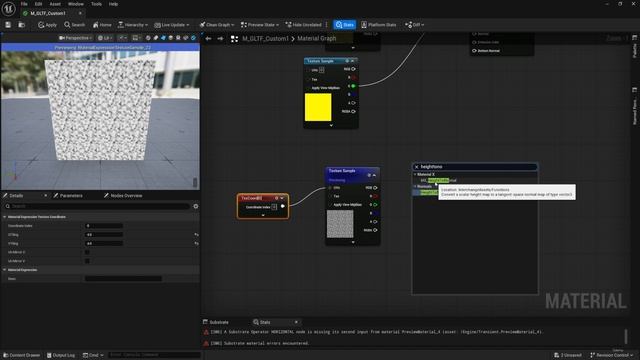Collapse Material Expression Texture Coordinate section

click(x=4, y=217)
